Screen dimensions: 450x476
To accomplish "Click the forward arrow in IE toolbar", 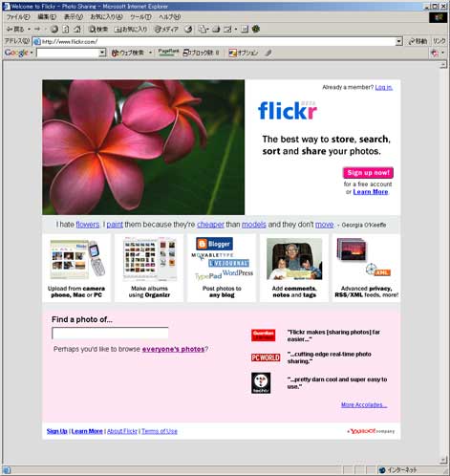I will click(37, 30).
